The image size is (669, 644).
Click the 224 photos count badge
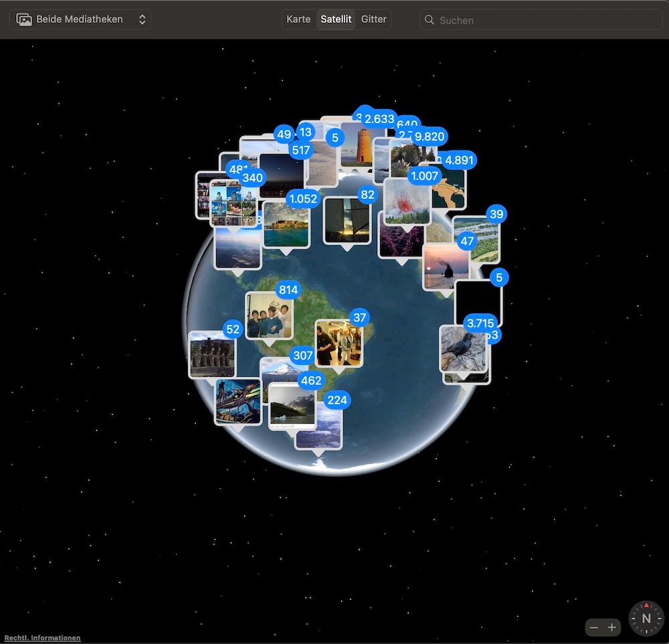click(x=337, y=400)
